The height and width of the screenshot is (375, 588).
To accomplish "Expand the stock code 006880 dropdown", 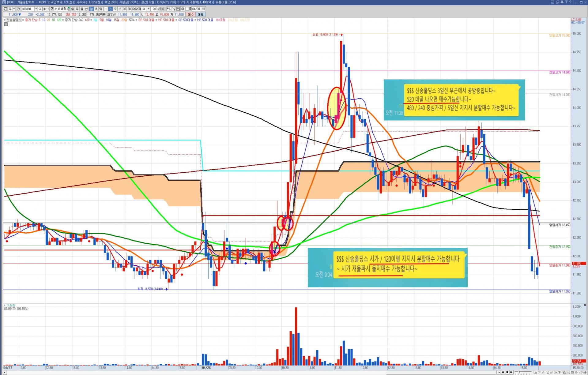I will click(36, 9).
